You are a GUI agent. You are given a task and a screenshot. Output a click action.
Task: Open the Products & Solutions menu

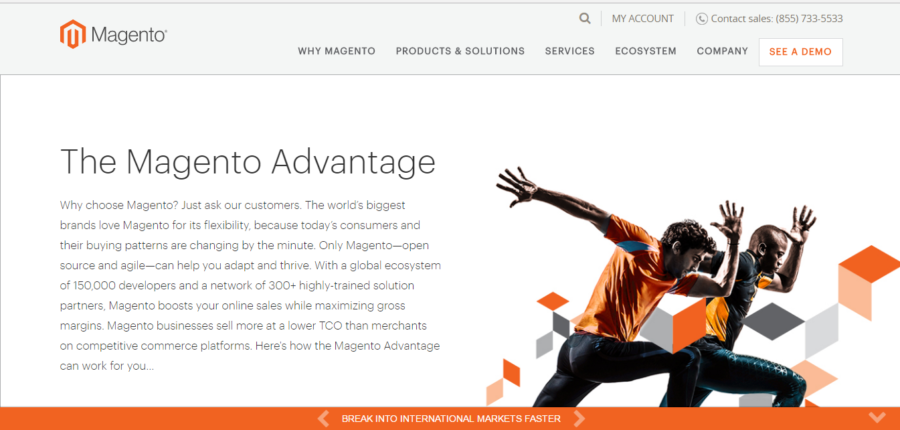click(460, 51)
